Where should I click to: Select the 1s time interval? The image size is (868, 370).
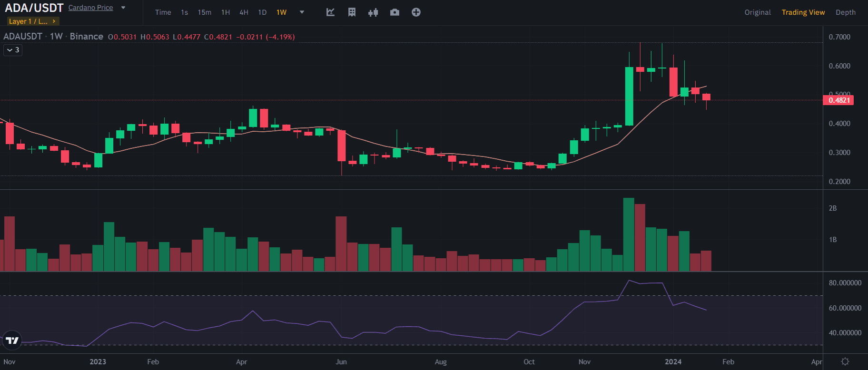click(185, 12)
